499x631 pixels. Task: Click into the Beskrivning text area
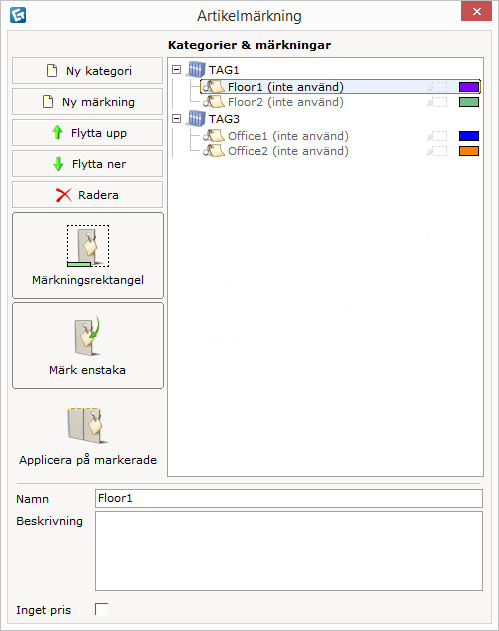tap(289, 551)
